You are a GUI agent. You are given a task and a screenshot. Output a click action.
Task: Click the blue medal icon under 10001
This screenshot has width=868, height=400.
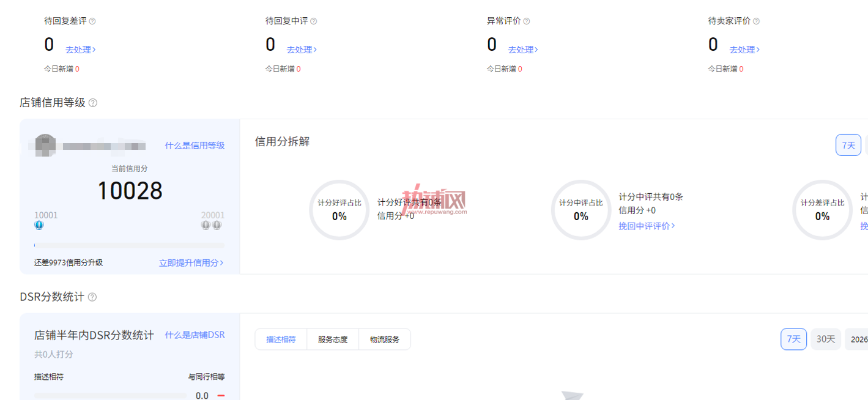pos(39,225)
